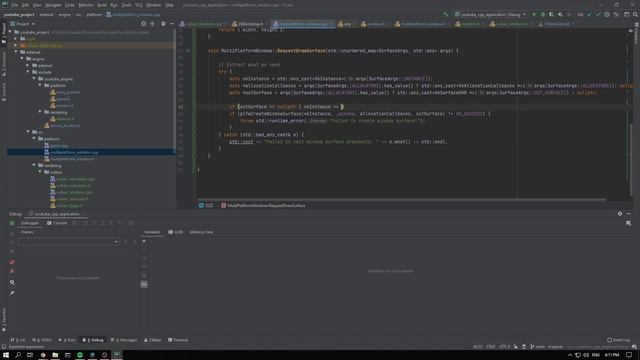Switch to the vkbootstrap.h editor tab

click(x=250, y=24)
